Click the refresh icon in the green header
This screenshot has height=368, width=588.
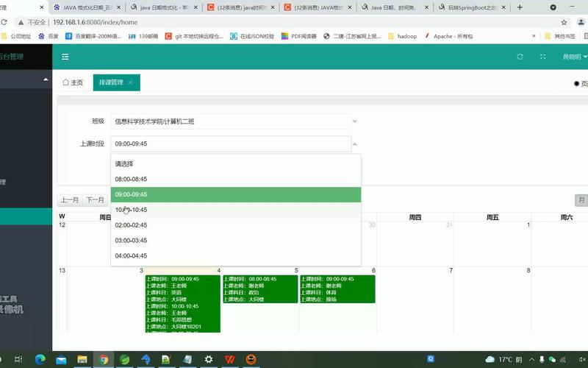coord(520,57)
